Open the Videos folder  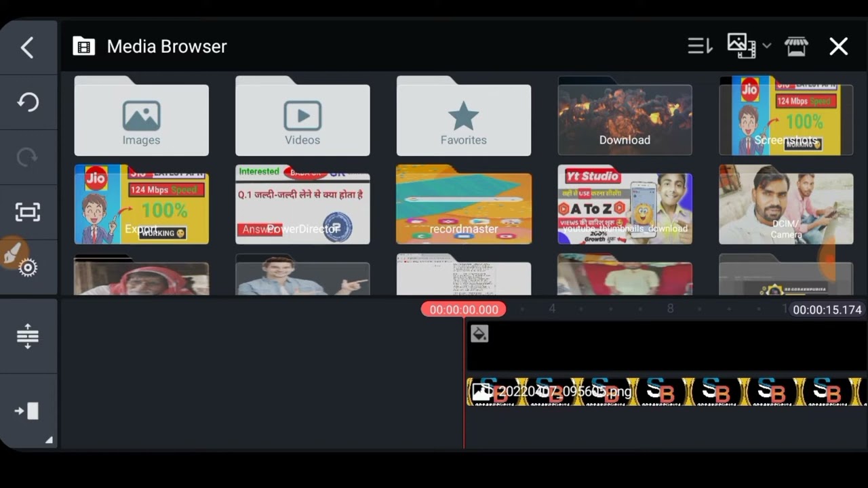pos(302,116)
